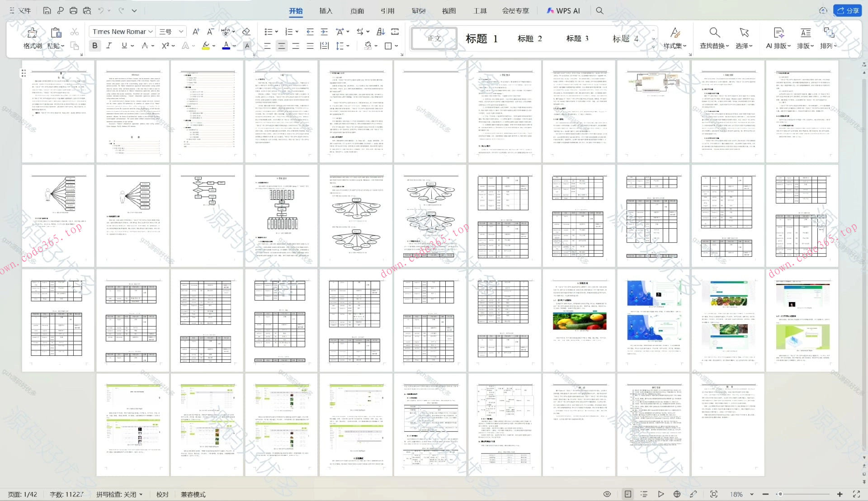Toggle italic formatting button
The height and width of the screenshot is (501, 868).
coord(109,46)
